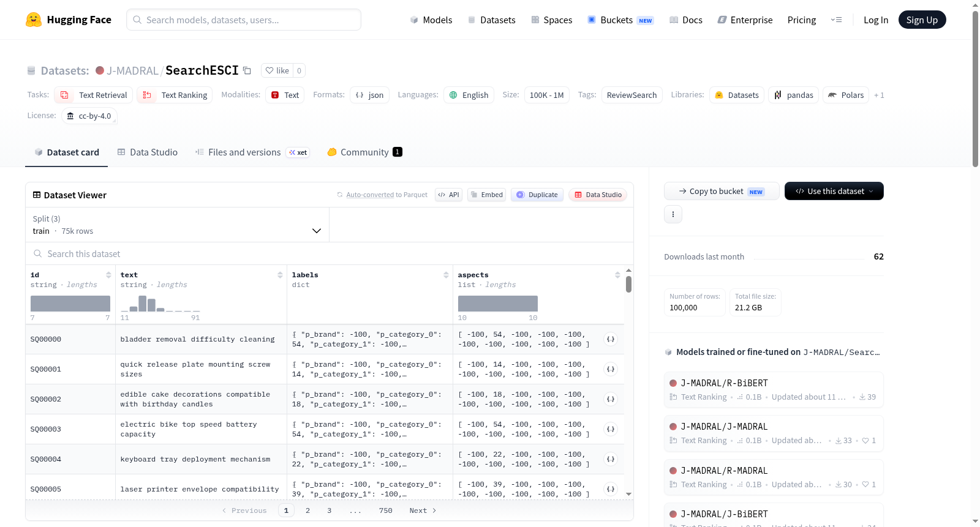980x527 pixels.
Task: Click the cc-by-4.0 license tag
Action: point(89,116)
